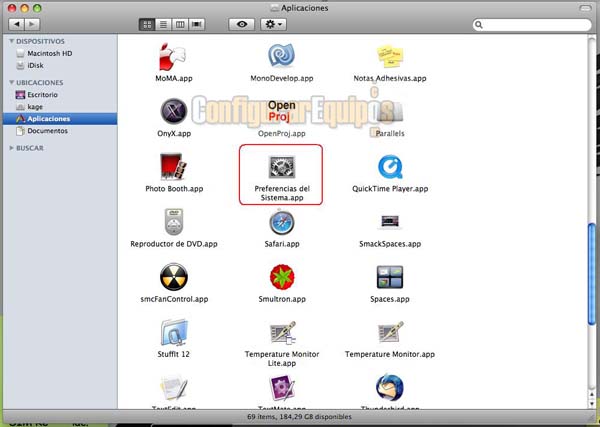This screenshot has width=600, height=427.
Task: Select the Temperature Monitor.app icon
Action: tap(390, 332)
